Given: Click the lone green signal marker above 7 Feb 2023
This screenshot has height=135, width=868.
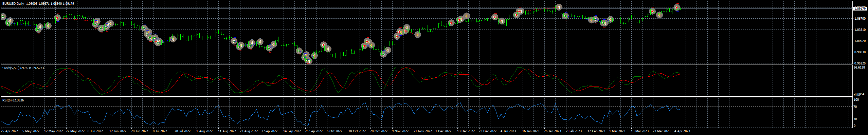Looking at the screenshot, I should (x=565, y=16).
